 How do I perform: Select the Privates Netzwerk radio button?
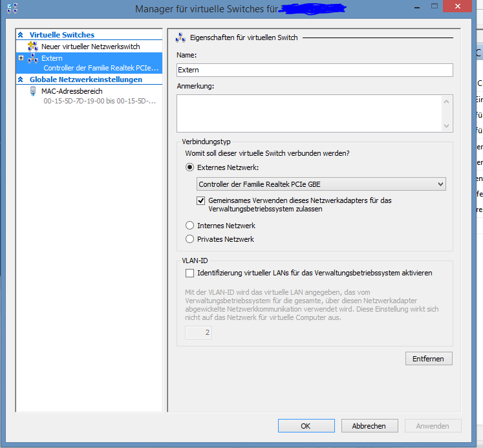pyautogui.click(x=189, y=239)
